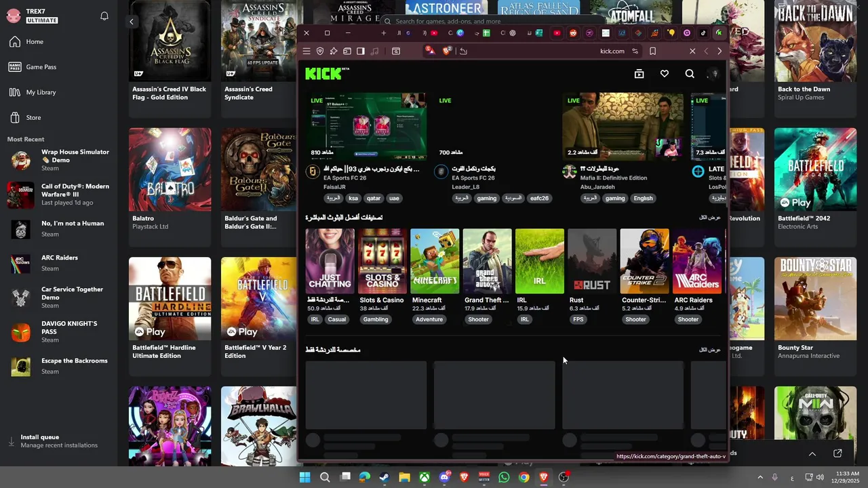Screen dimensions: 868x488
Task: Open Kick search magnifier icon
Action: [690, 74]
